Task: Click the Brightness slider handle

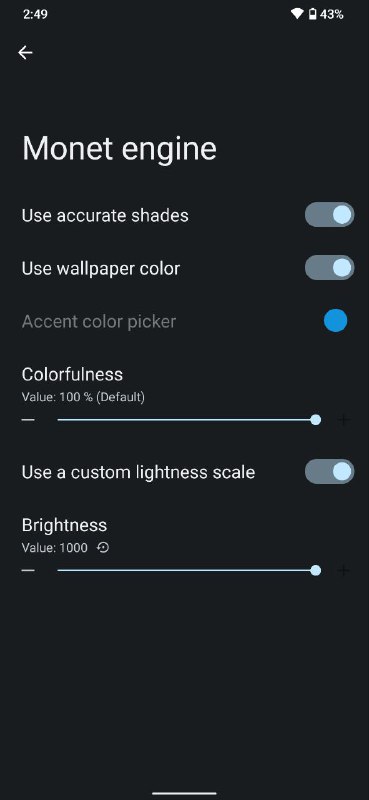Action: click(x=316, y=570)
